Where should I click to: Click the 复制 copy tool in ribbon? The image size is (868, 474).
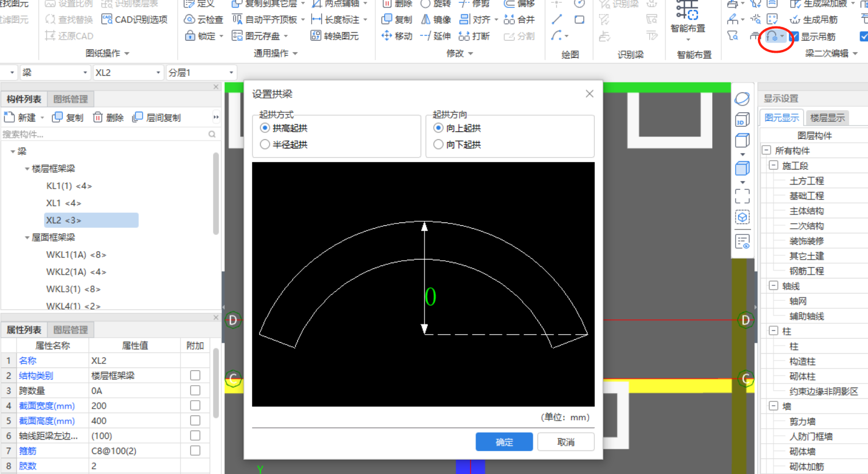[396, 19]
